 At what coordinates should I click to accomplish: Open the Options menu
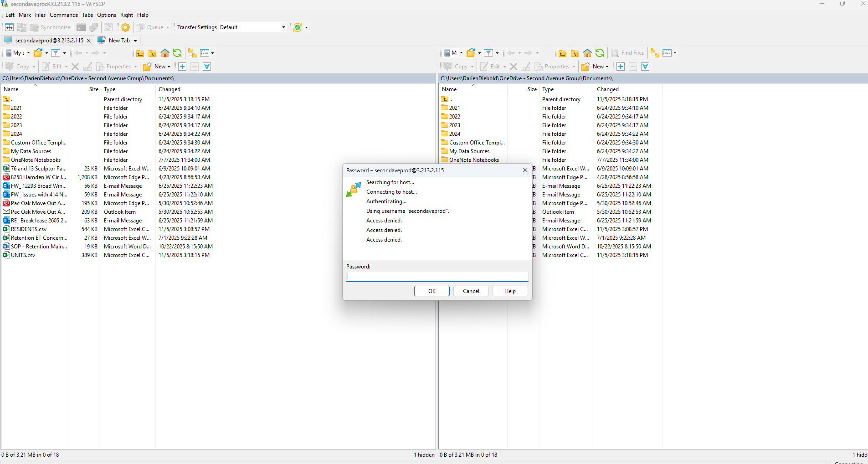click(106, 15)
